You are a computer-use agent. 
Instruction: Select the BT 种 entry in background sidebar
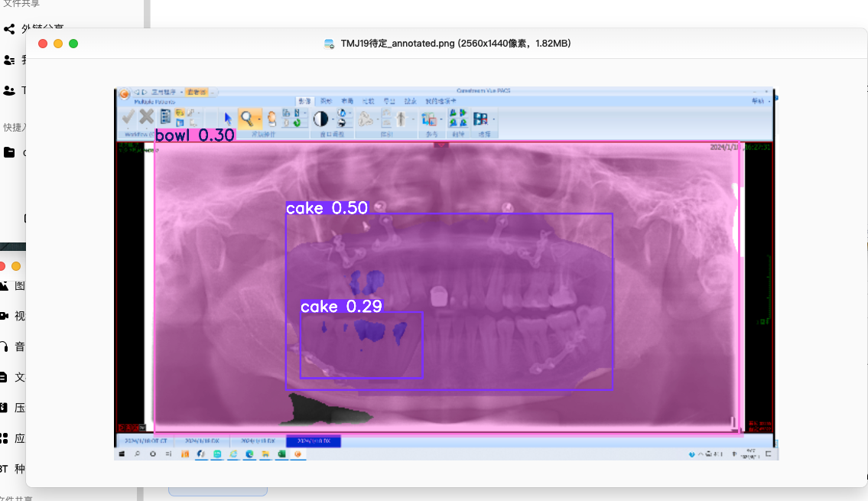click(x=12, y=468)
